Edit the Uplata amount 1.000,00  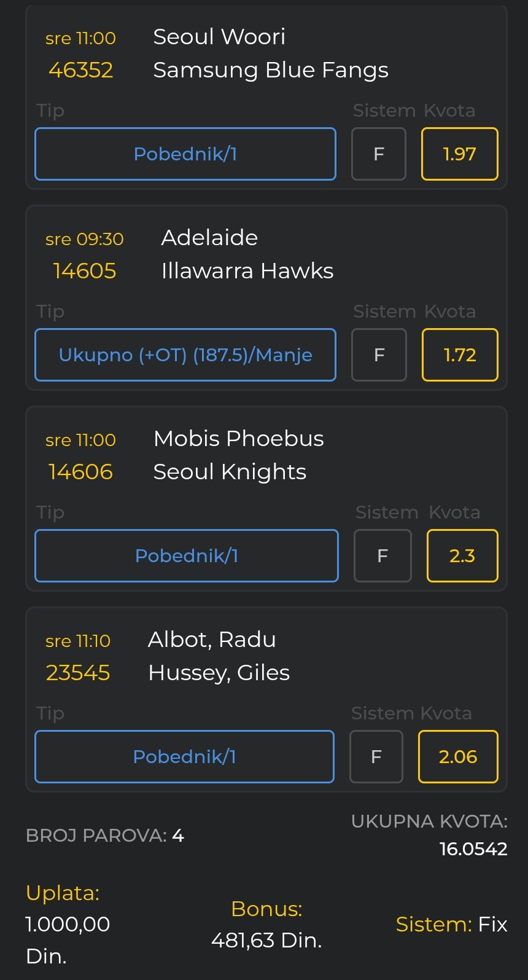[68, 924]
